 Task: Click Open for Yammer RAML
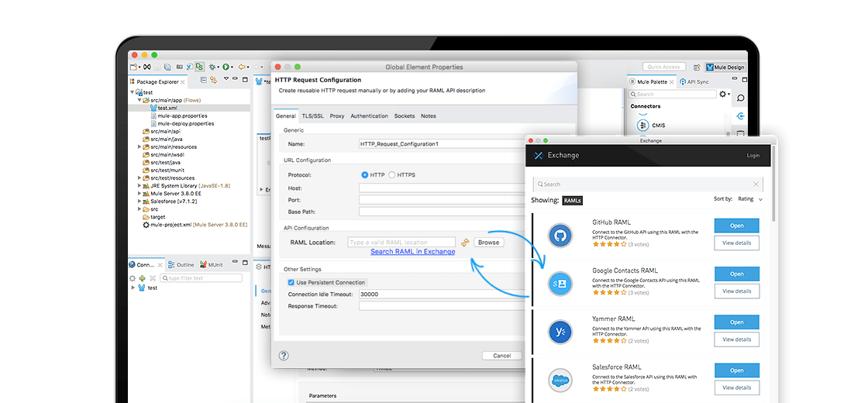(737, 322)
